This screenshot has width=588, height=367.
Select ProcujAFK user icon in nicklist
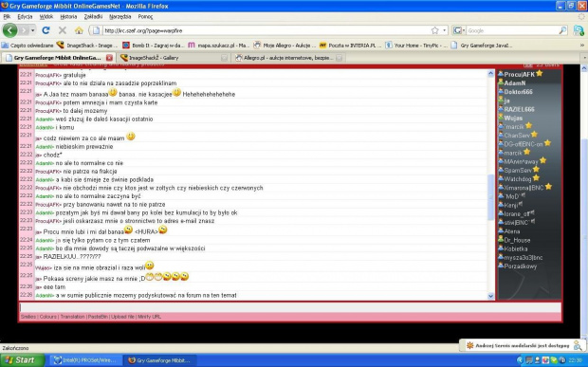click(x=501, y=74)
